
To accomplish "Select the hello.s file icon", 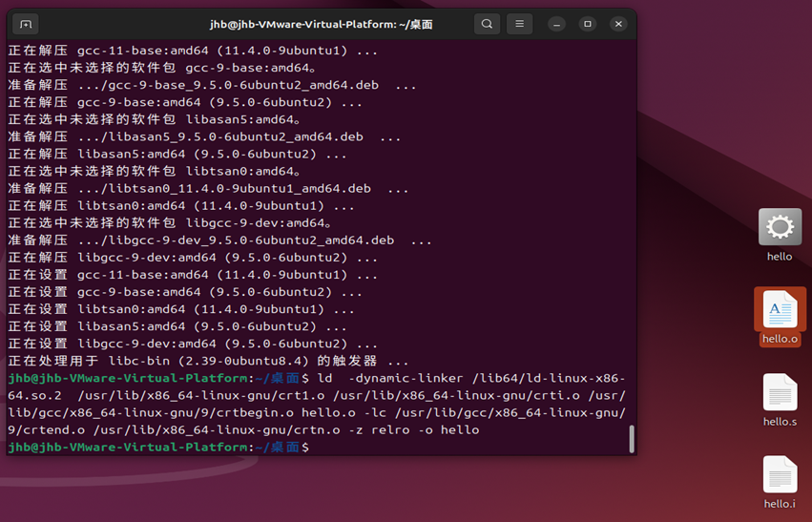I will (780, 400).
